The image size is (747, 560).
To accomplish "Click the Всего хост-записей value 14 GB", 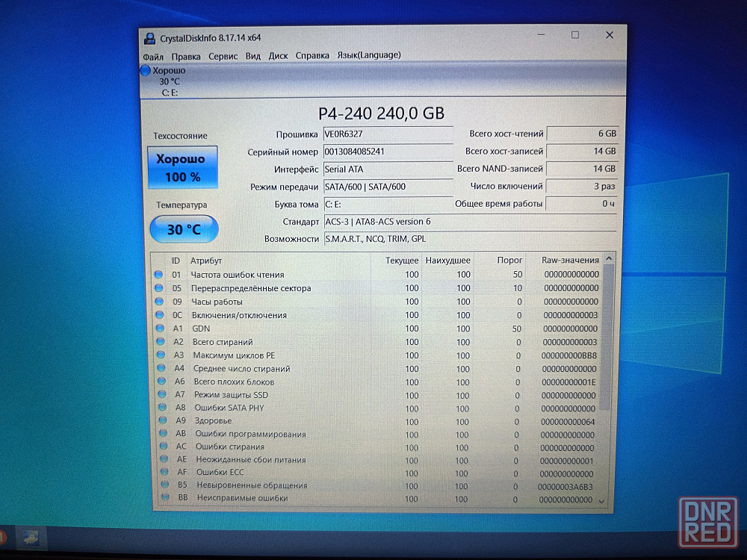I will (582, 151).
